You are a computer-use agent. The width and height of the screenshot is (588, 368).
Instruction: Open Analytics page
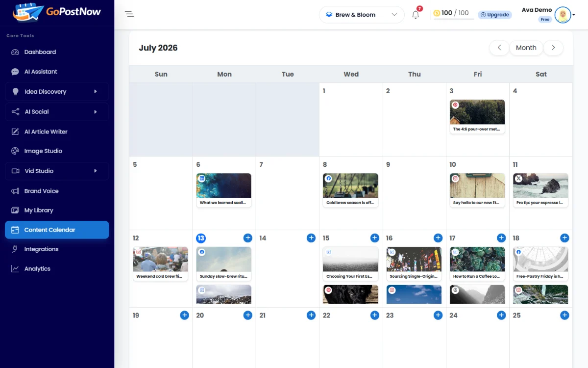(x=57, y=269)
